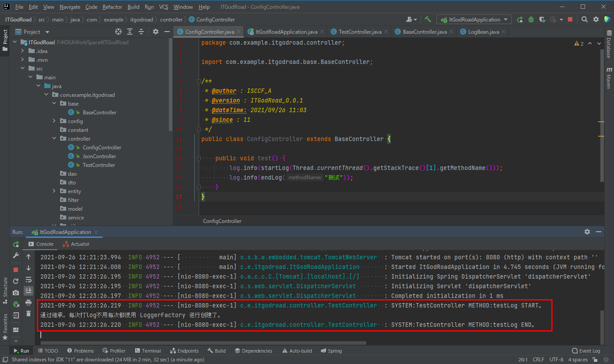
Task: Click the Select Opened File target icon in the Project panel
Action: click(x=118, y=32)
